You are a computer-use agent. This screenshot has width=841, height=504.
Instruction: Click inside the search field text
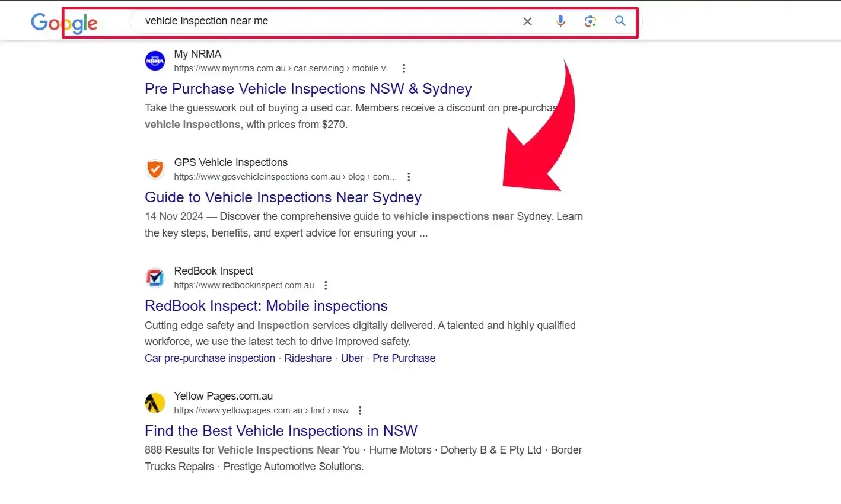(206, 21)
